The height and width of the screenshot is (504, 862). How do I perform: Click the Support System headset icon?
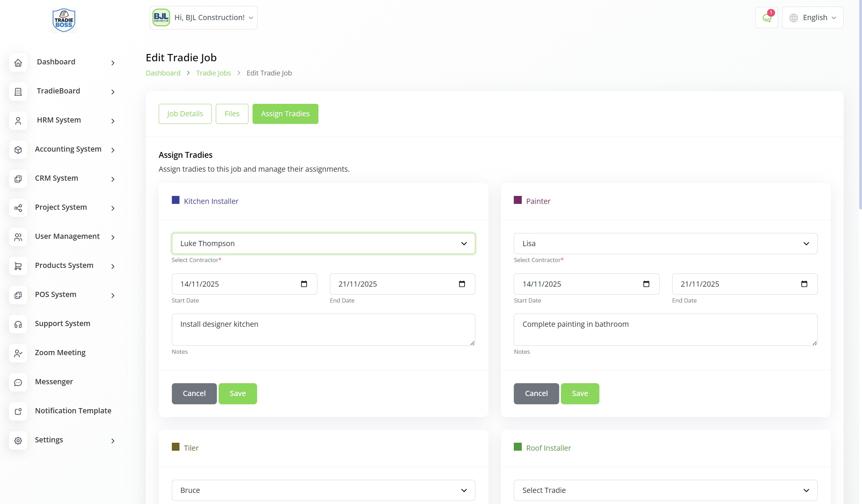(x=18, y=324)
